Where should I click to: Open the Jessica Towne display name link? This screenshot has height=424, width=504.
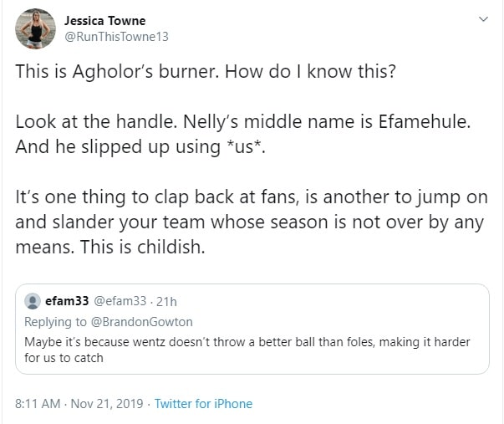point(107,19)
